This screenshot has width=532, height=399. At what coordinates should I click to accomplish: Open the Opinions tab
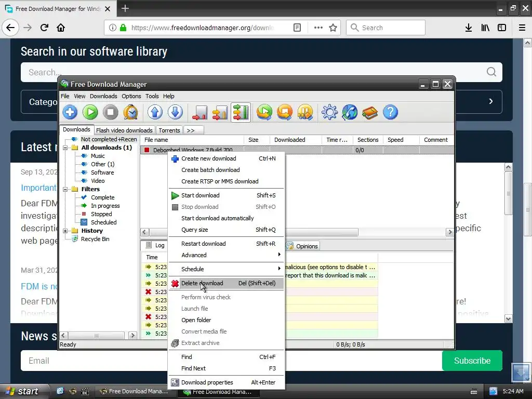(x=302, y=246)
